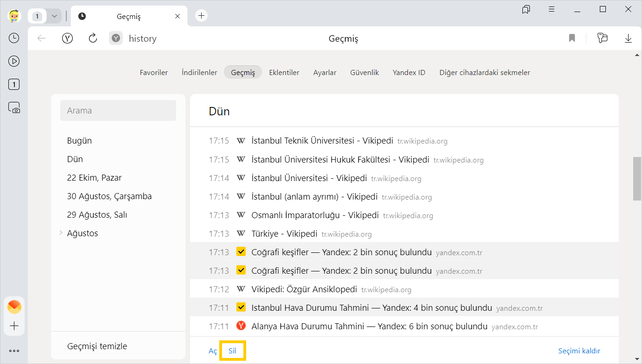The height and width of the screenshot is (364, 642).
Task: Reload the page with the refresh icon
Action: (93, 38)
